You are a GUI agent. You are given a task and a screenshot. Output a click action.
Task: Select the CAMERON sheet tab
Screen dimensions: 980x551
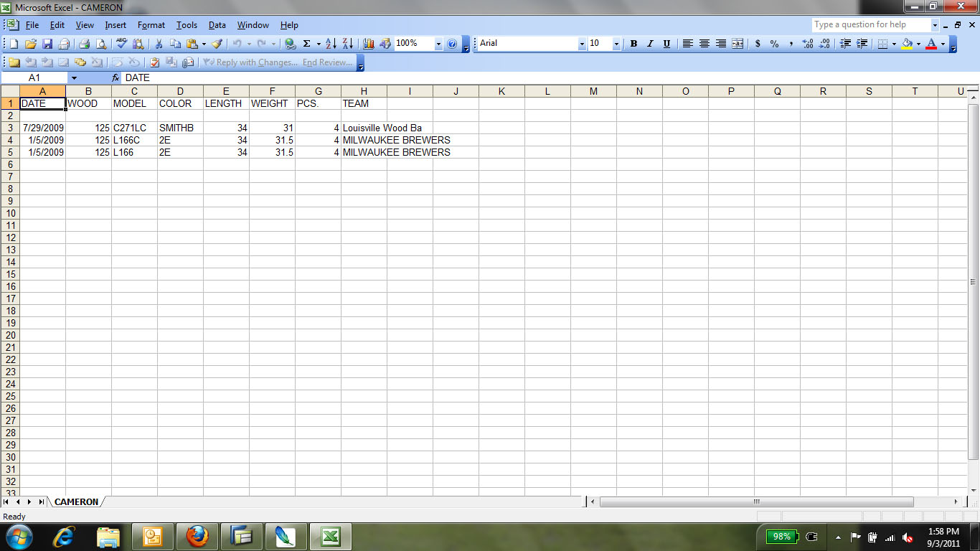[x=76, y=502]
